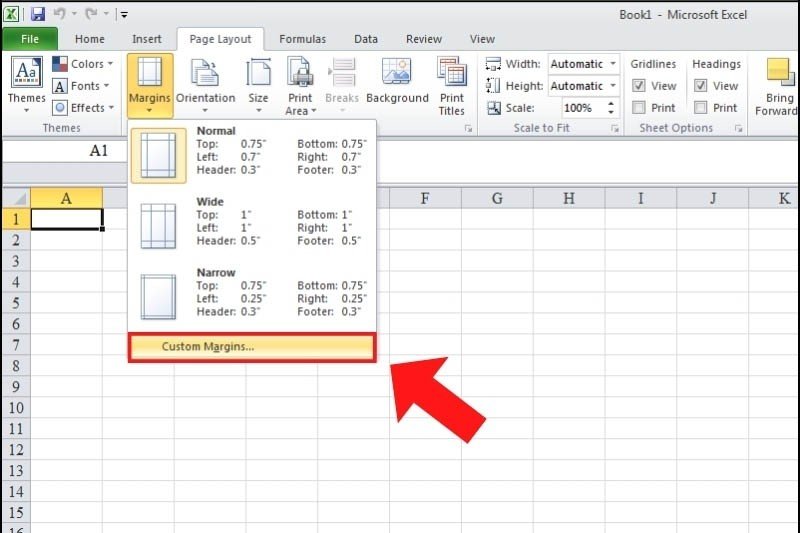
Task: Click the Breaks button
Action: click(x=342, y=86)
